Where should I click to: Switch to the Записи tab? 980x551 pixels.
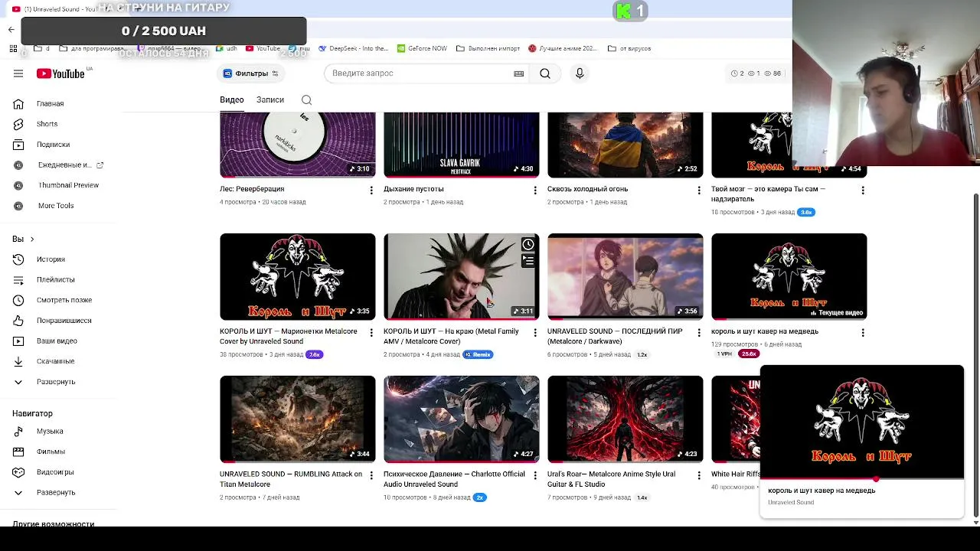pyautogui.click(x=270, y=100)
